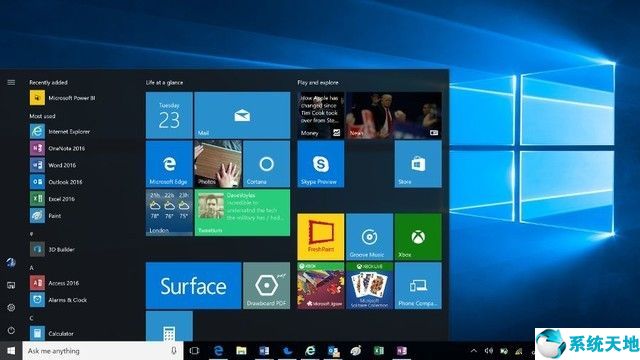Viewport: 640px width, 360px height.
Task: Launch Access 2016 from the app list
Action: click(54, 283)
